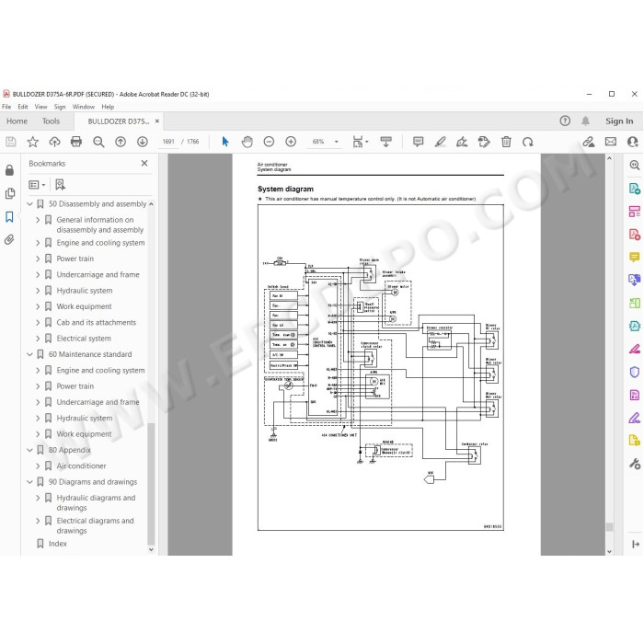Open the More Tools wrench icon
The image size is (644, 644).
(x=635, y=464)
